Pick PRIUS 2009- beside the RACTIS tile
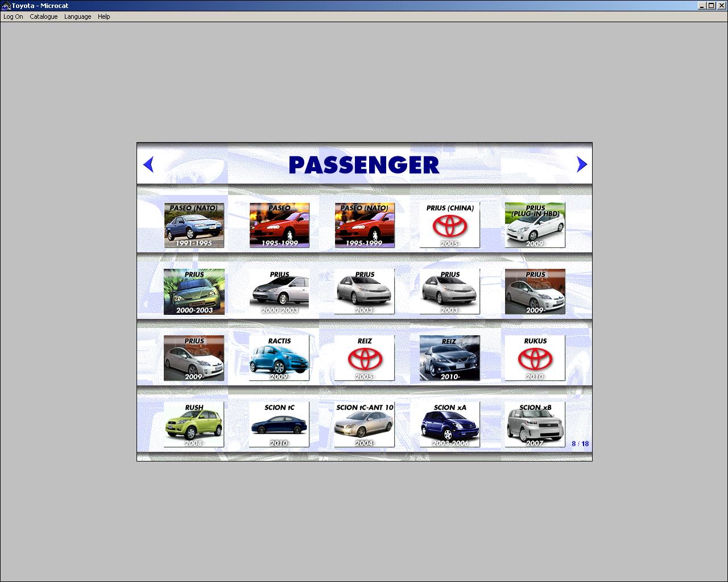 point(194,358)
